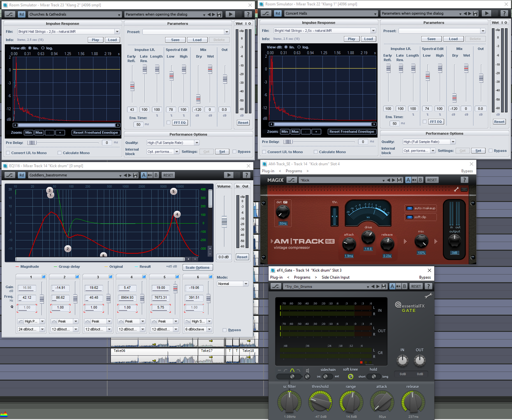512x420 pixels.
Task: Click the Rd button in Klang 2 Room Simulator
Action: pyautogui.click(x=21, y=14)
